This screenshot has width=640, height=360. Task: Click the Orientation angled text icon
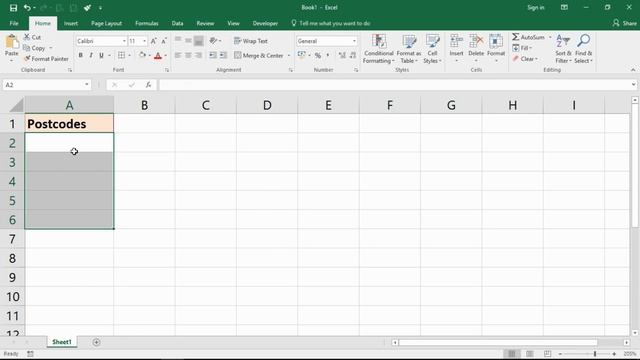pos(213,41)
